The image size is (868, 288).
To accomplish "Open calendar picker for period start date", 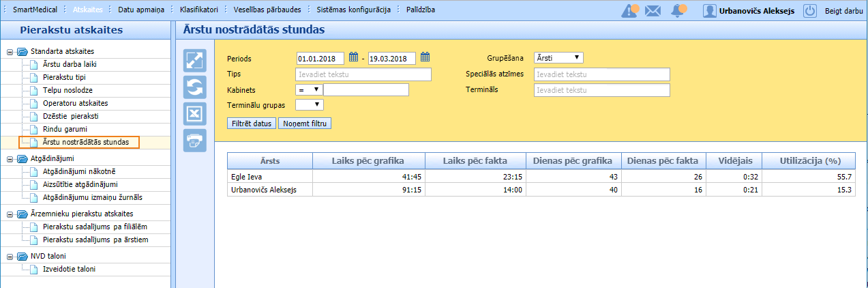I will pos(354,57).
